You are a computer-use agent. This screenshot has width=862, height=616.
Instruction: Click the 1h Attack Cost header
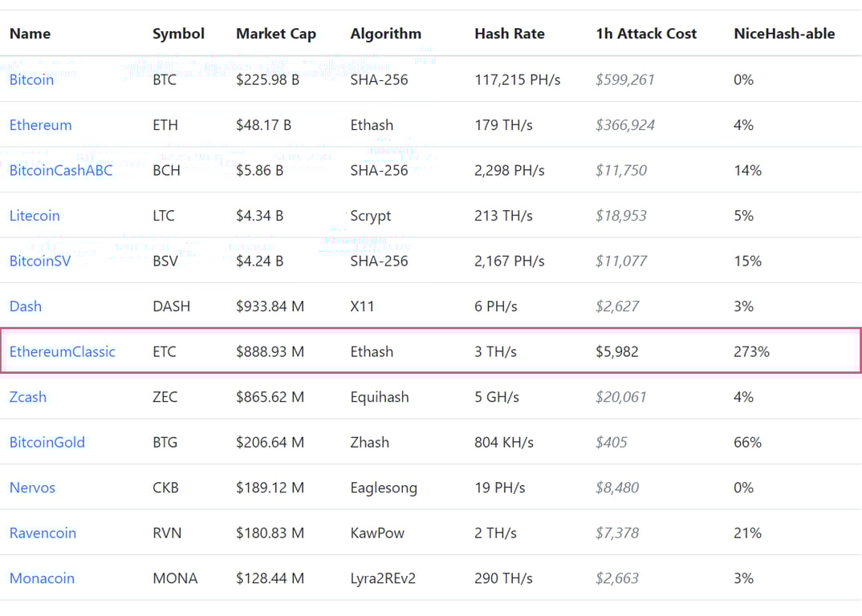coord(646,34)
